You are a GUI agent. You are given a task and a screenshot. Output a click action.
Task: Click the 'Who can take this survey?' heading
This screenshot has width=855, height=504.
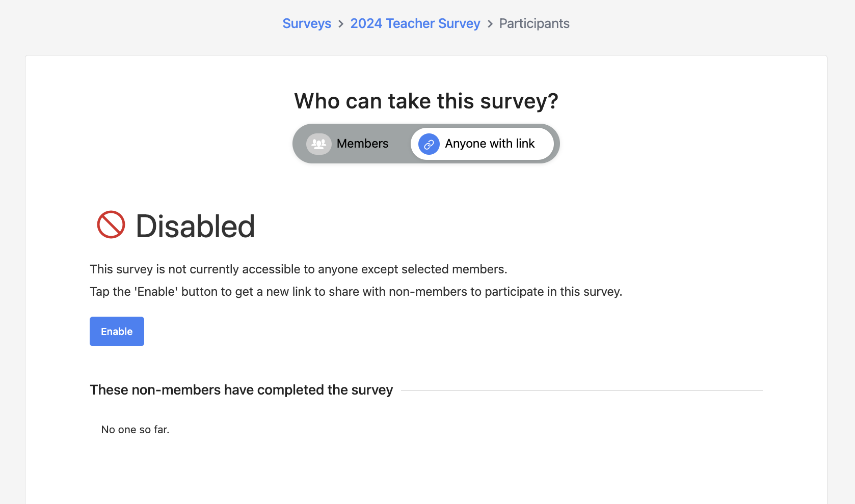pyautogui.click(x=426, y=101)
